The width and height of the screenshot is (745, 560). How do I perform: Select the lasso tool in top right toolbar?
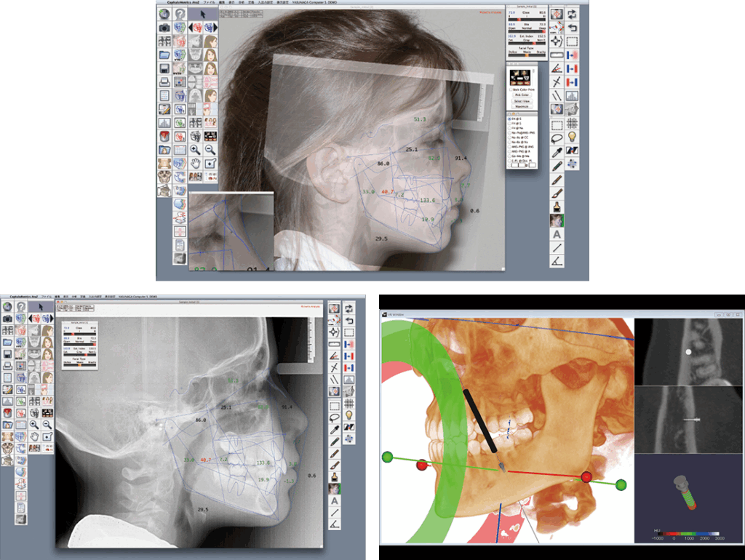point(557,137)
